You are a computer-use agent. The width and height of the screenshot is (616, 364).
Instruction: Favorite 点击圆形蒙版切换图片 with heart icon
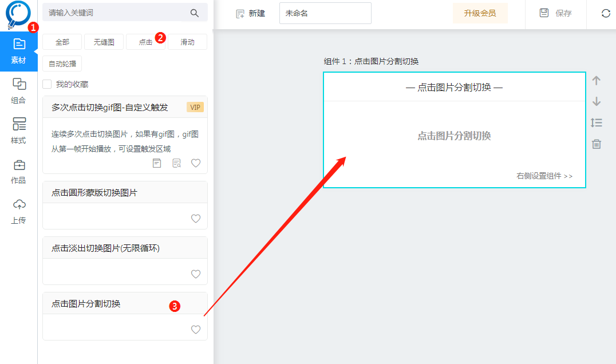196,219
